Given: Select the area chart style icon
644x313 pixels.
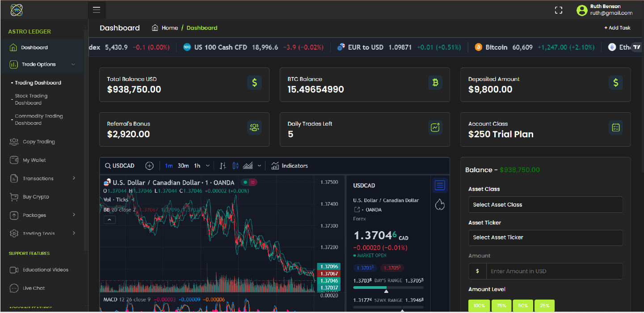Looking at the screenshot, I should pos(248,166).
